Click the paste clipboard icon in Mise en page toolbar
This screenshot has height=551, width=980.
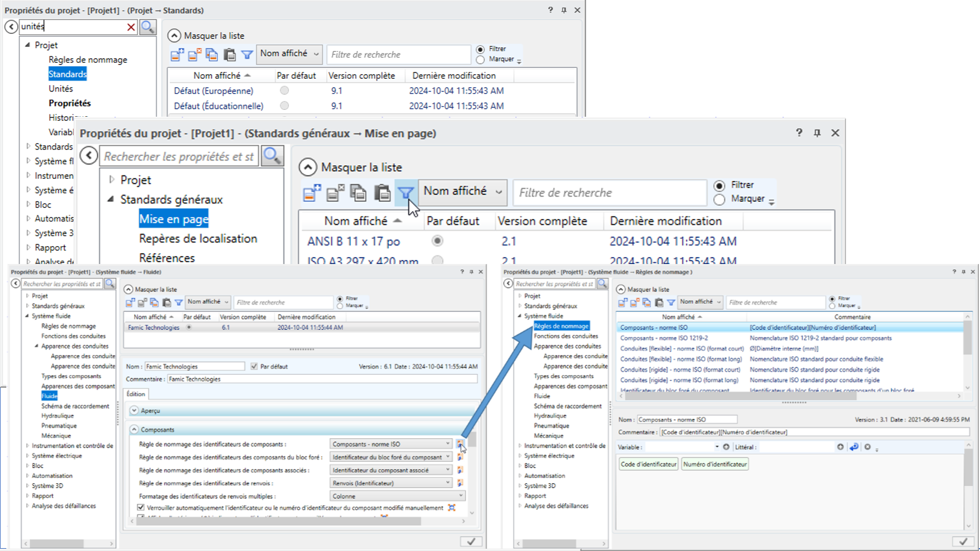(382, 193)
